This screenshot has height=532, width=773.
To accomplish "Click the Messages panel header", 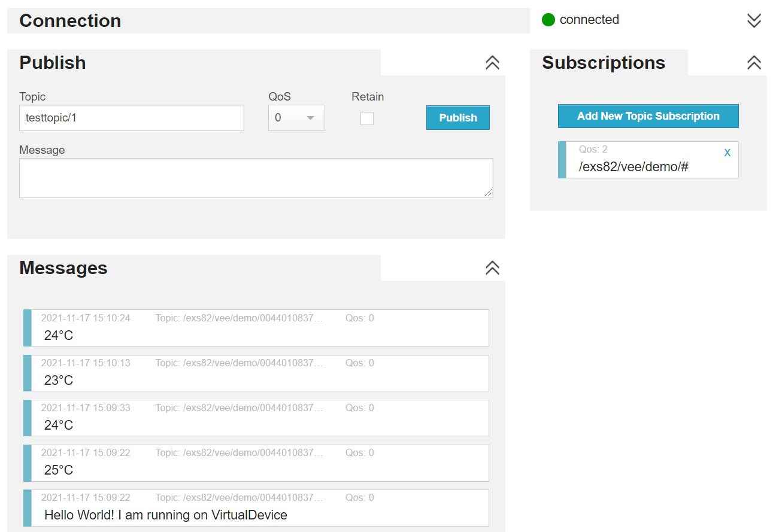I will (194, 267).
